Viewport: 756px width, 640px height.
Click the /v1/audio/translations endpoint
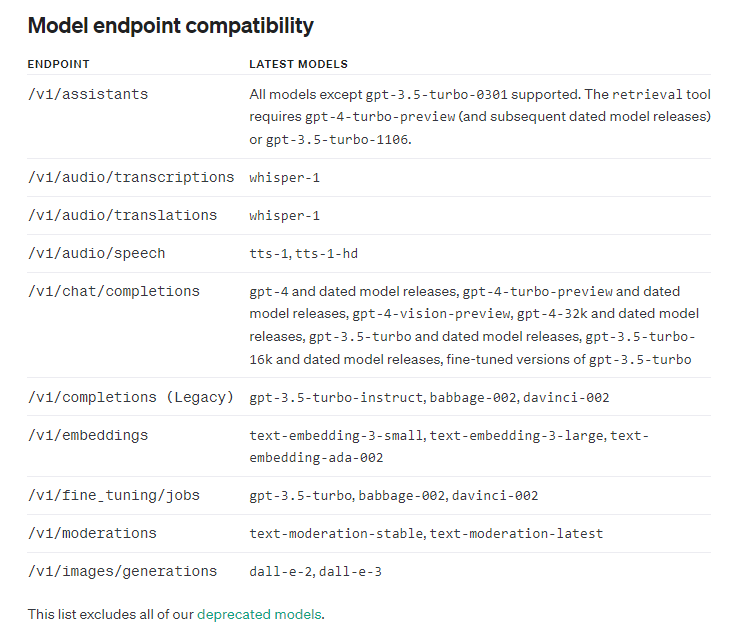coord(122,215)
